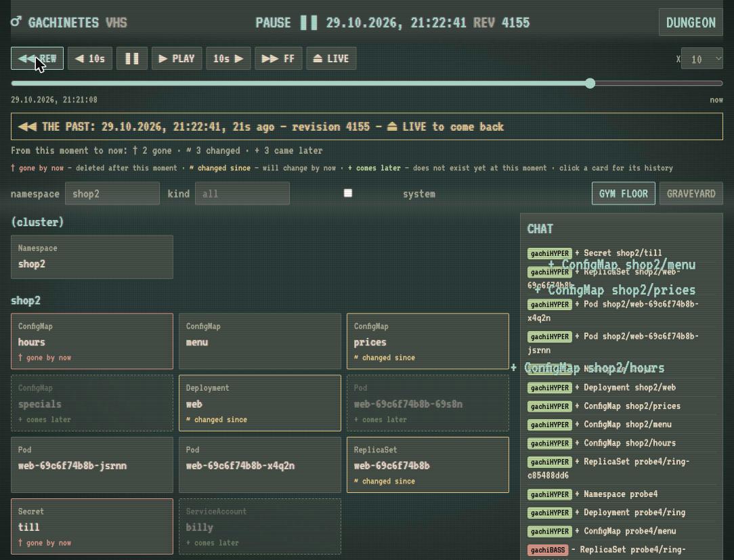
Task: Click the FF fast-forward button
Action: click(x=278, y=58)
